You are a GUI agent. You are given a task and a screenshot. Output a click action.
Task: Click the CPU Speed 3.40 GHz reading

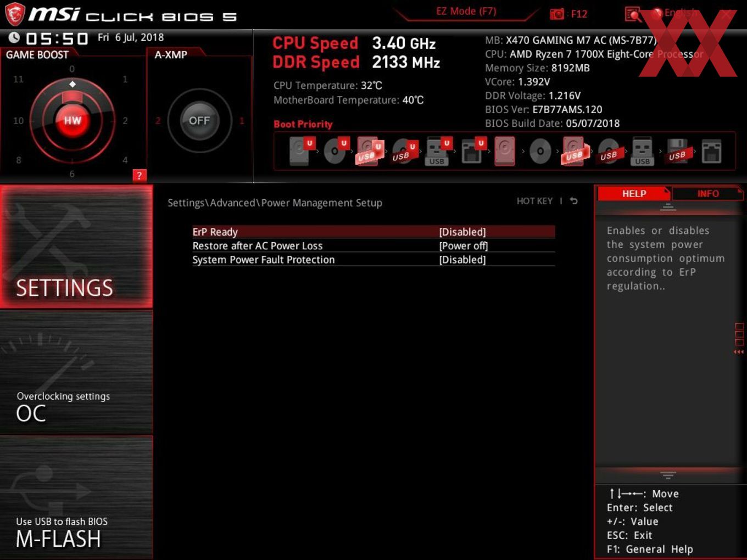(354, 43)
